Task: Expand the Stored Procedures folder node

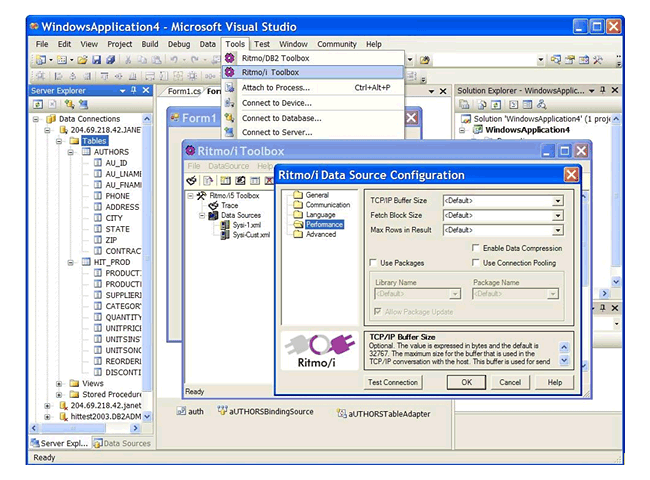Action: pyautogui.click(x=59, y=395)
